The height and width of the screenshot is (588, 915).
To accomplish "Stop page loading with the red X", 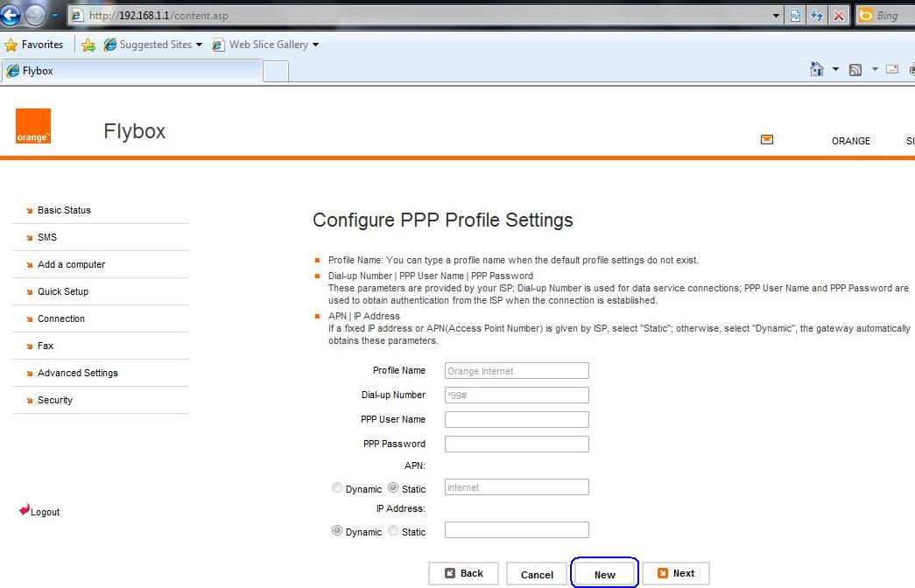I will click(839, 16).
